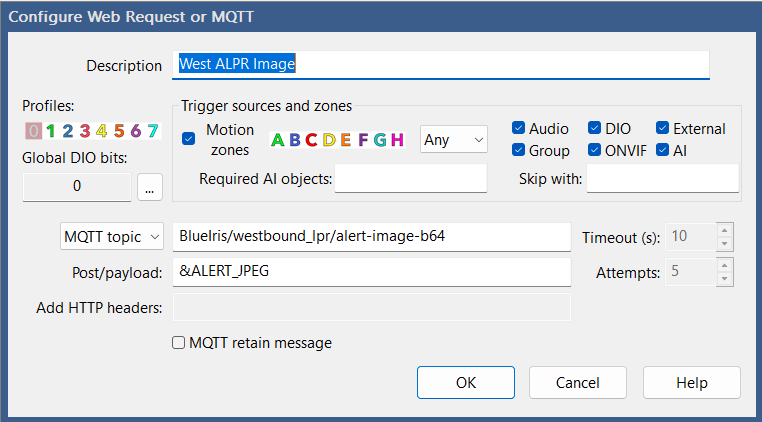
Task: Toggle the ONVIF trigger checkbox
Action: (595, 151)
